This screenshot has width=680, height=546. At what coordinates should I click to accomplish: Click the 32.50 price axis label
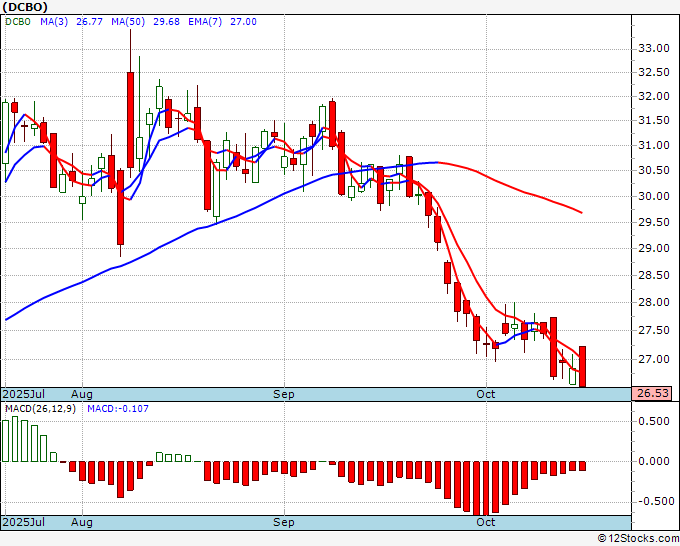tap(654, 72)
